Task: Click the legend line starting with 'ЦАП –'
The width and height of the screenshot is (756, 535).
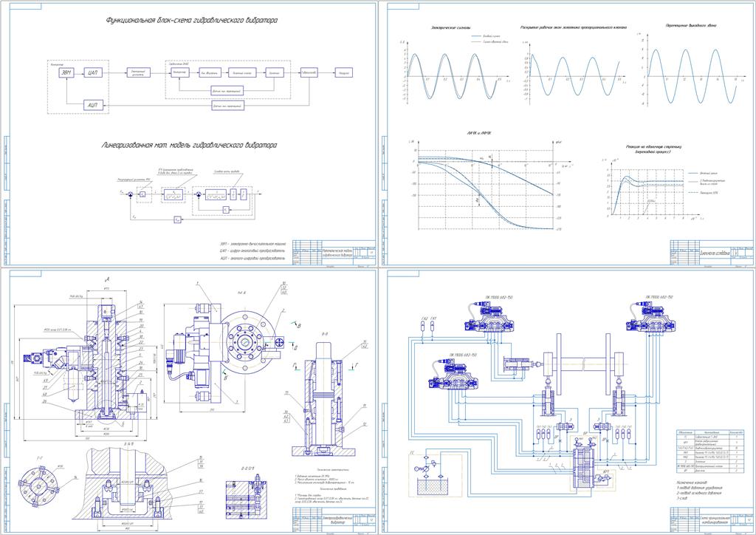Action: click(x=252, y=251)
